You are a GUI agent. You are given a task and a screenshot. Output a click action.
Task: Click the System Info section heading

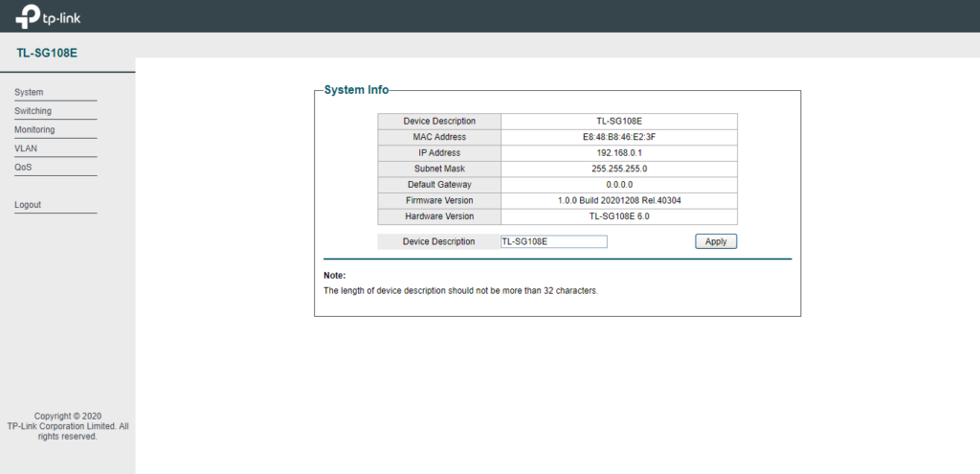click(x=357, y=90)
